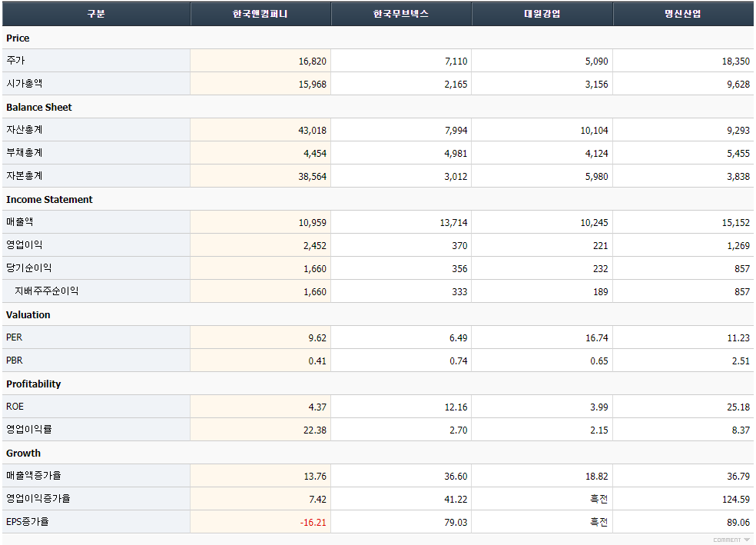Select stock price value 7,110
Viewport: 756px width, 545px height.
click(x=456, y=61)
